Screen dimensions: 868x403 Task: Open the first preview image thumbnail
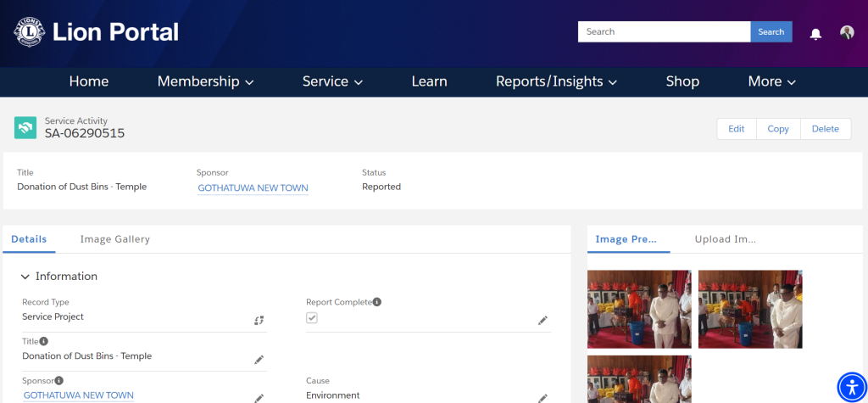(x=639, y=309)
